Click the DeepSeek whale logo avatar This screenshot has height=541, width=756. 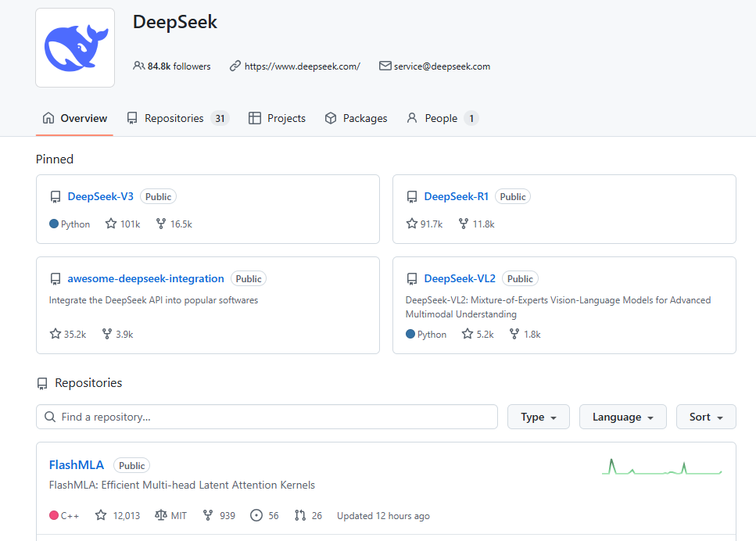point(75,48)
